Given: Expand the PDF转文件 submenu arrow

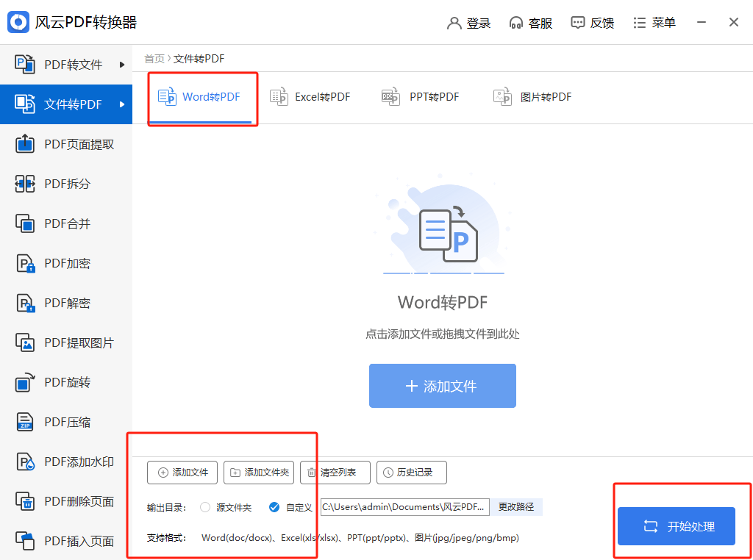Looking at the screenshot, I should click(x=122, y=65).
